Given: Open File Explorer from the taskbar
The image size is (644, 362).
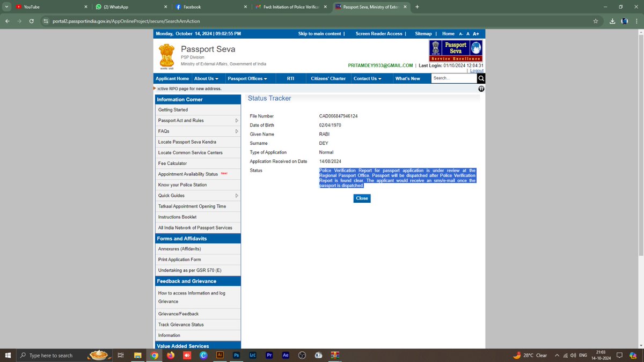Looking at the screenshot, I should 137,355.
